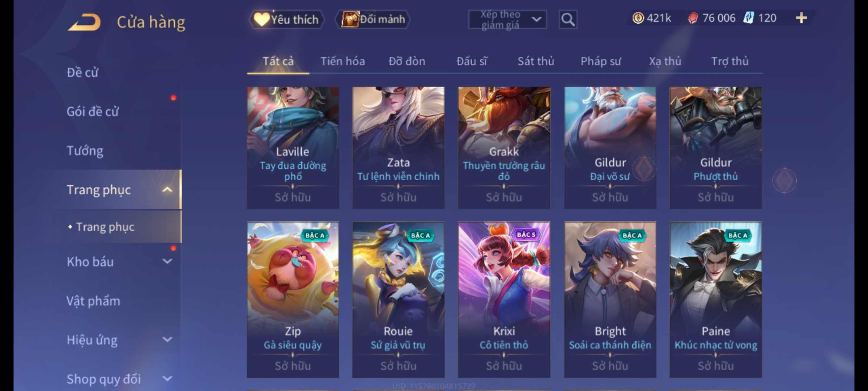Select the Sát thủ tab
The width and height of the screenshot is (868, 391).
536,61
